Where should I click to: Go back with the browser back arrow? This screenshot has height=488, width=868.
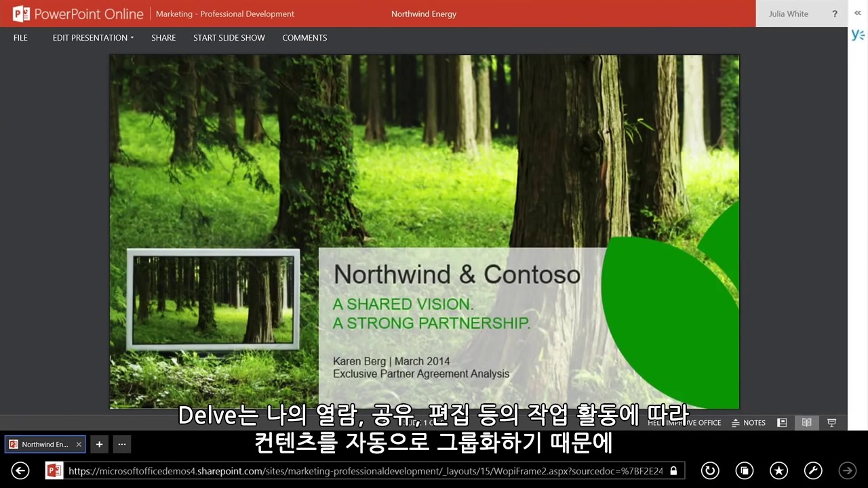click(20, 470)
